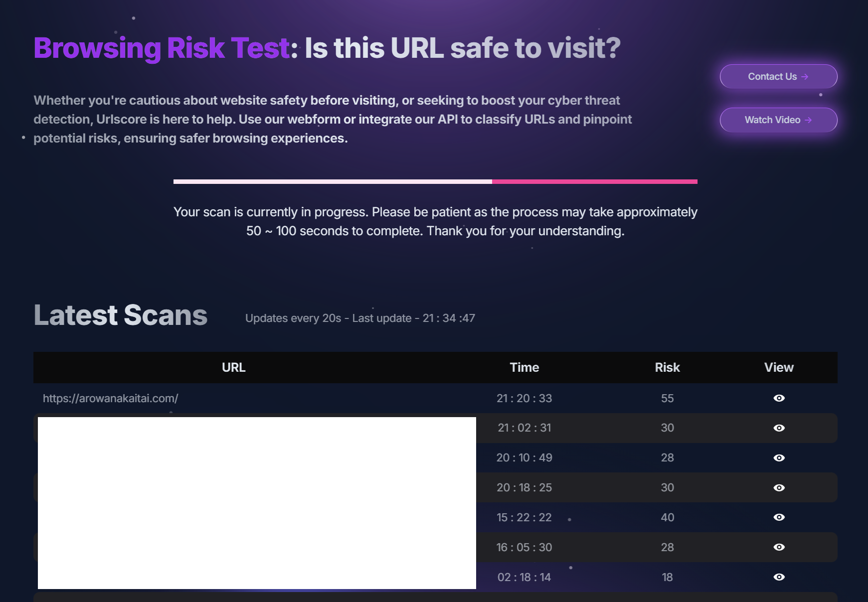The width and height of the screenshot is (868, 602).
Task: Sort by the Time column header
Action: point(524,368)
